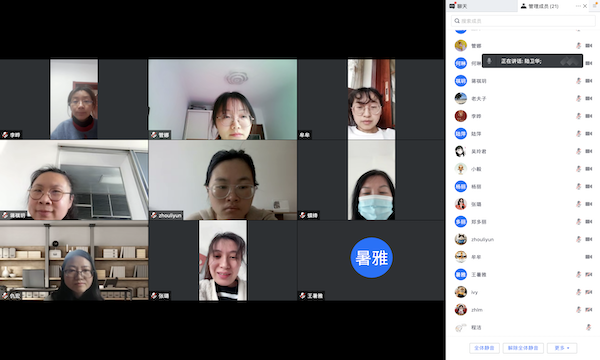Select the 管理成员 (21) tab
600x360 pixels.
(x=540, y=6)
